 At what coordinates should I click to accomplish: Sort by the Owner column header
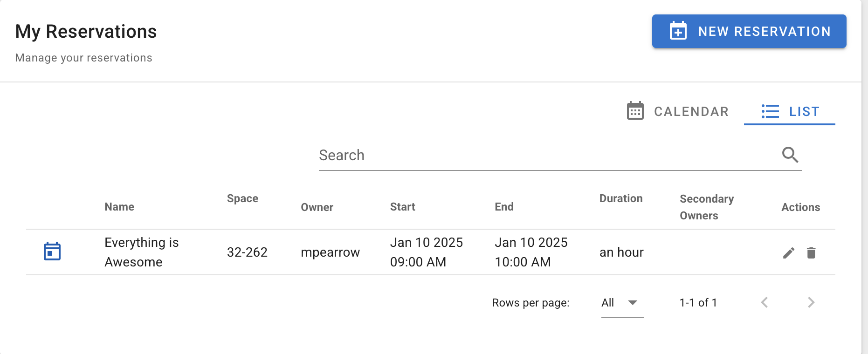(317, 207)
